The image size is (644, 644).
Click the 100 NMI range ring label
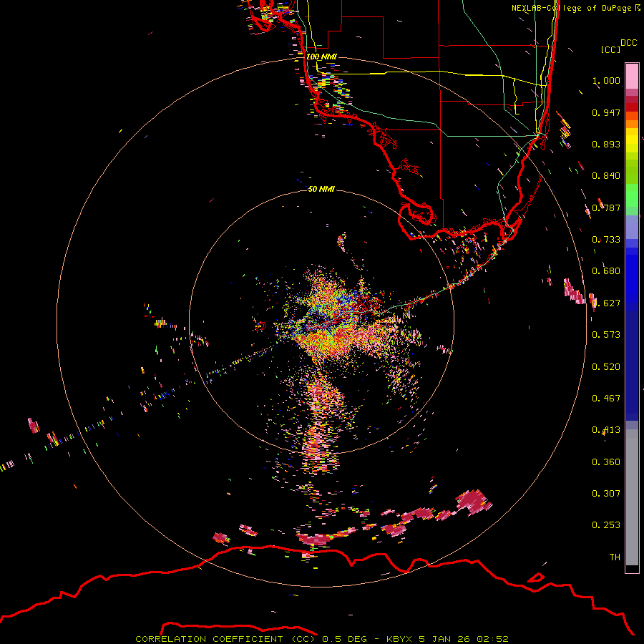[321, 57]
